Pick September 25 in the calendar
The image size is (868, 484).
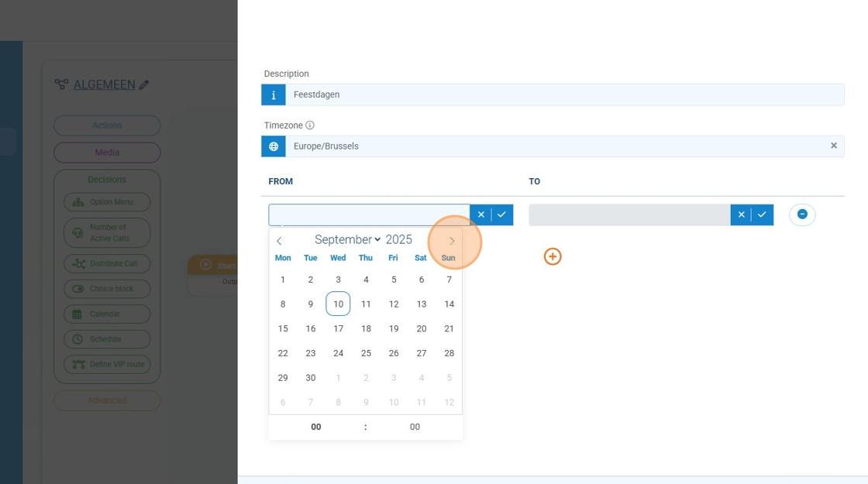(x=366, y=353)
